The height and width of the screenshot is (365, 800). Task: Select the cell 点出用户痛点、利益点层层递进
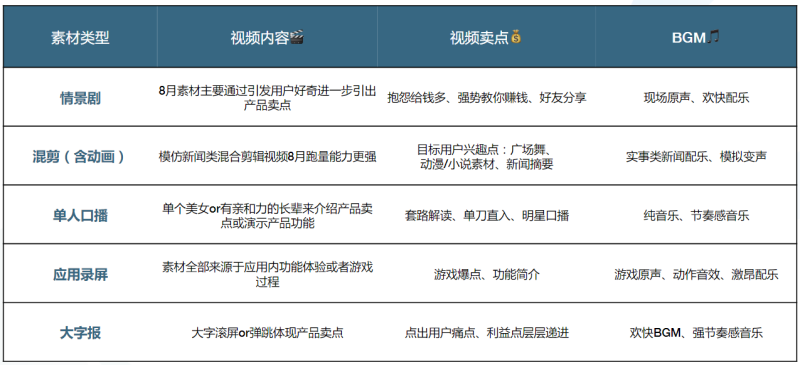pyautogui.click(x=487, y=333)
